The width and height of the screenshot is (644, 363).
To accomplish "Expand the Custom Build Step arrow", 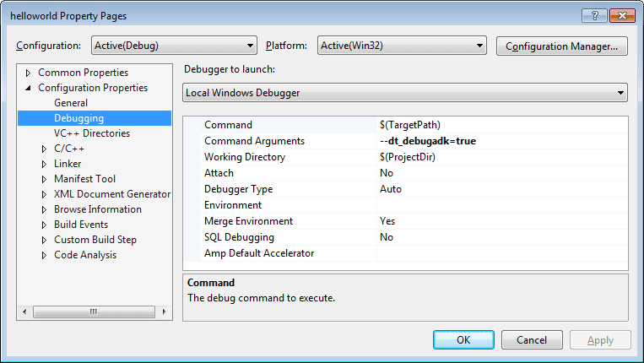I will click(44, 240).
